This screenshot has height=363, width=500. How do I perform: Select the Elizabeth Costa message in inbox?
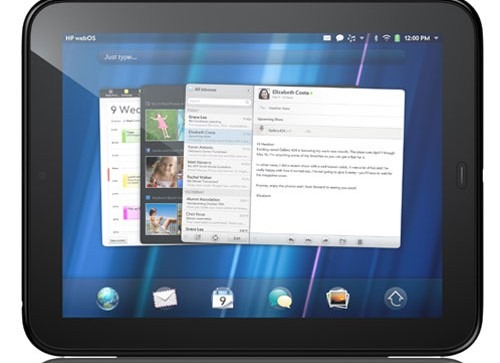pyautogui.click(x=219, y=136)
